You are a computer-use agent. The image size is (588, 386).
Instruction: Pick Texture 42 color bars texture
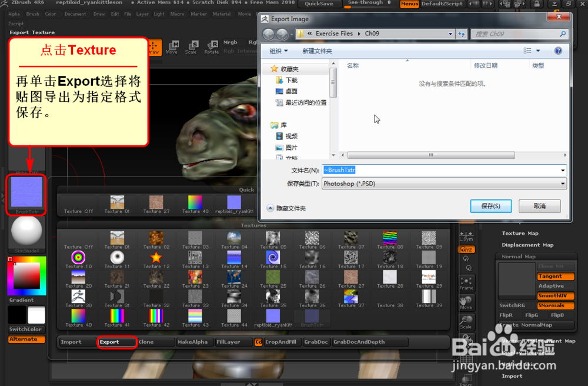click(x=156, y=318)
